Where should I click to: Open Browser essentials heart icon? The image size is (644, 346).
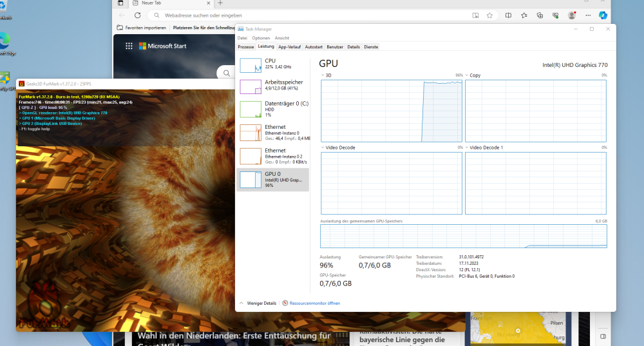coord(555,15)
